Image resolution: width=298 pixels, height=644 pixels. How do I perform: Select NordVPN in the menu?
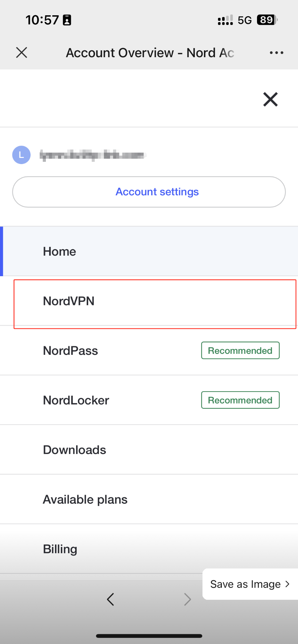click(x=69, y=301)
